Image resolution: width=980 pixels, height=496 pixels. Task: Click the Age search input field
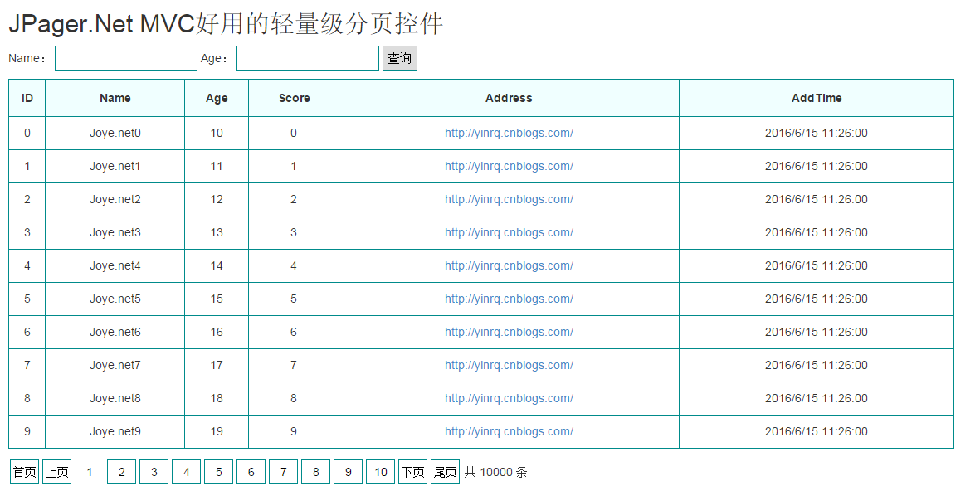tap(307, 58)
